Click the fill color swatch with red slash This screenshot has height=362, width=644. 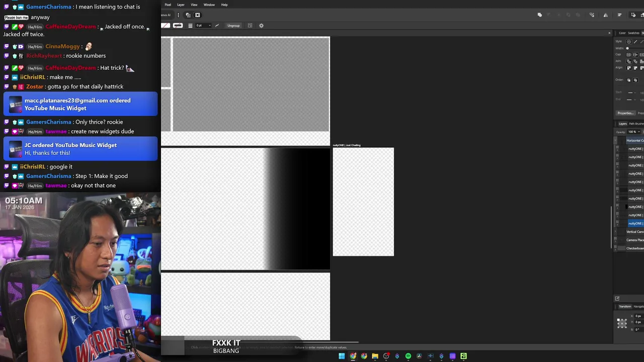(166, 26)
